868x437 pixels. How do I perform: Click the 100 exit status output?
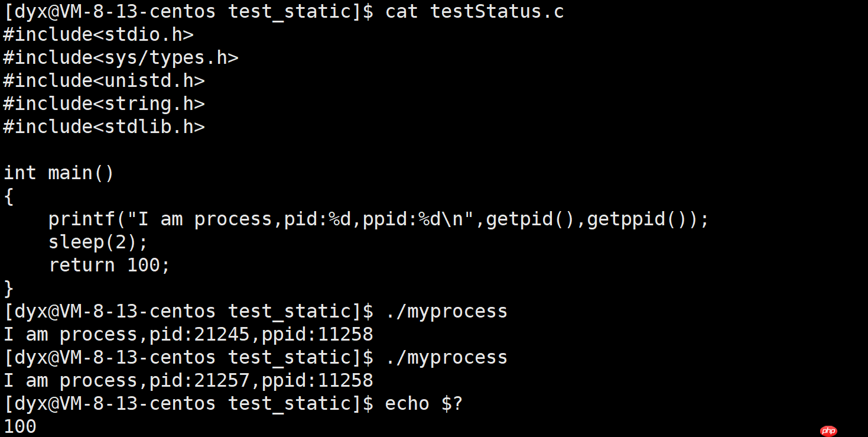(x=20, y=426)
